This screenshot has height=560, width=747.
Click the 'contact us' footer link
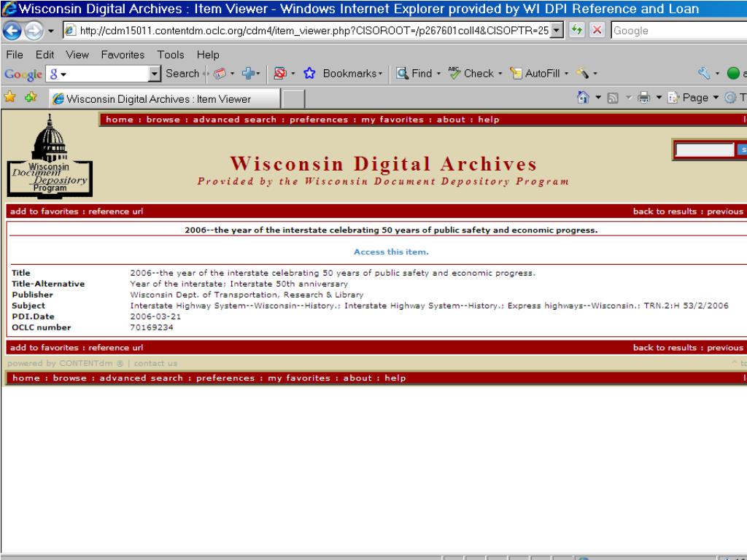pyautogui.click(x=155, y=363)
